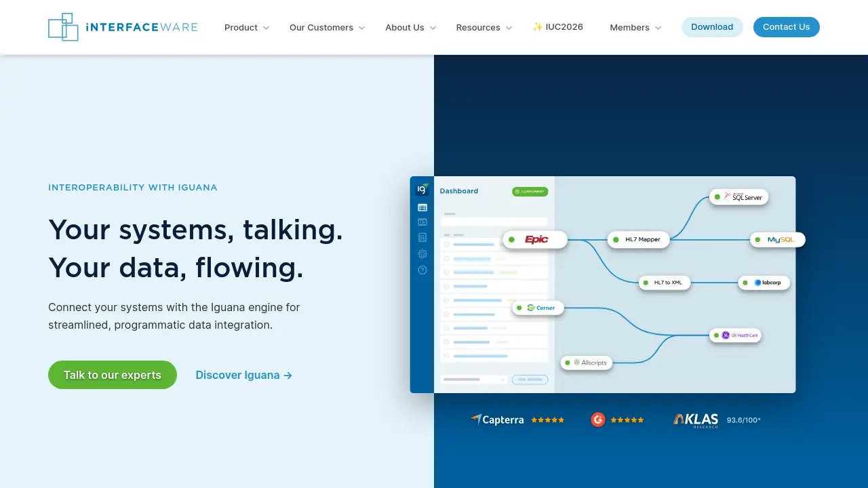Click the table view icon in dashboard sidebar
Screen dimensions: 868x488
(422, 207)
